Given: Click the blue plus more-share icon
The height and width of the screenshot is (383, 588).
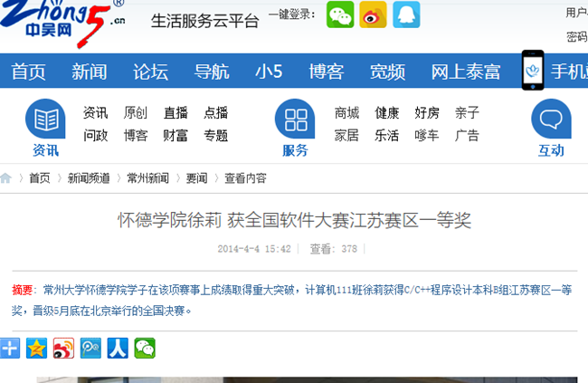Looking at the screenshot, I should tap(10, 348).
